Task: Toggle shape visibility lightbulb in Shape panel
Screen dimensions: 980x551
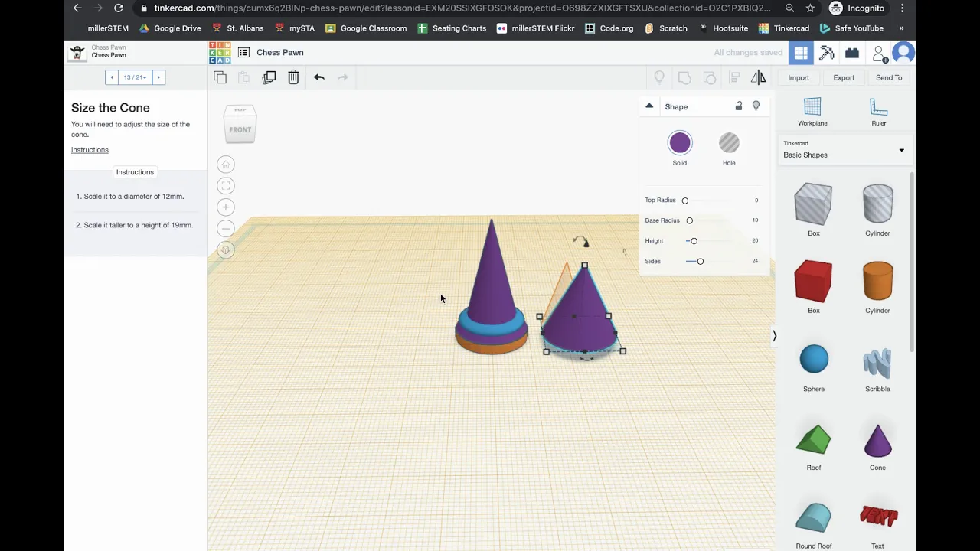Action: [756, 106]
